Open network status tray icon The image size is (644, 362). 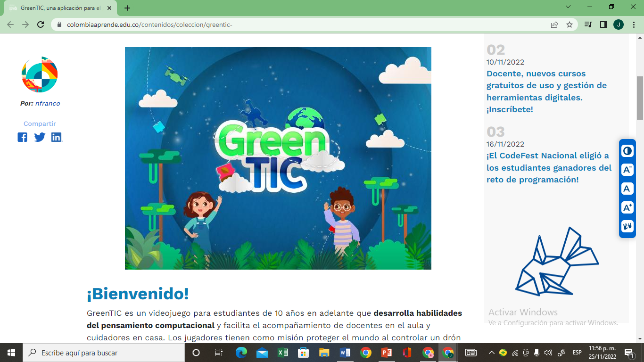515,353
